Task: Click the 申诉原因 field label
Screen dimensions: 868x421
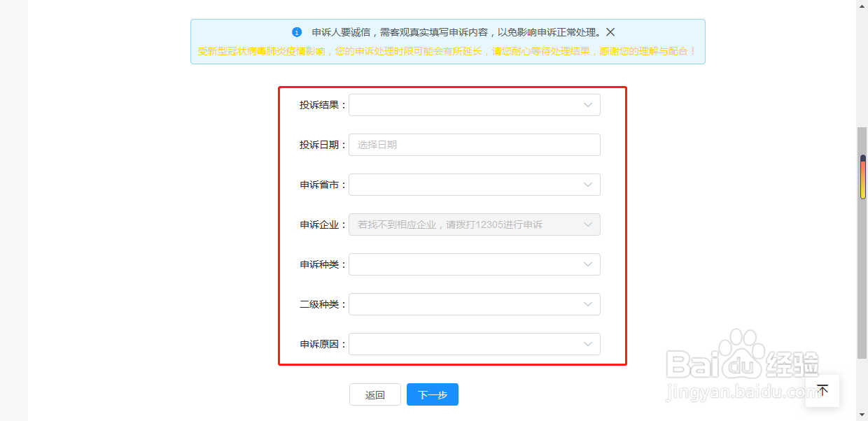Action: [323, 344]
